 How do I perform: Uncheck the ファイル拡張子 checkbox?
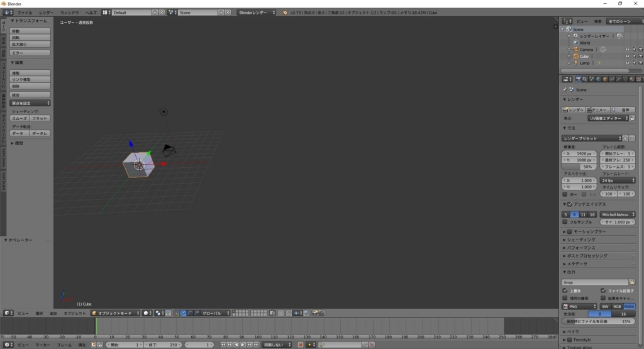(603, 291)
